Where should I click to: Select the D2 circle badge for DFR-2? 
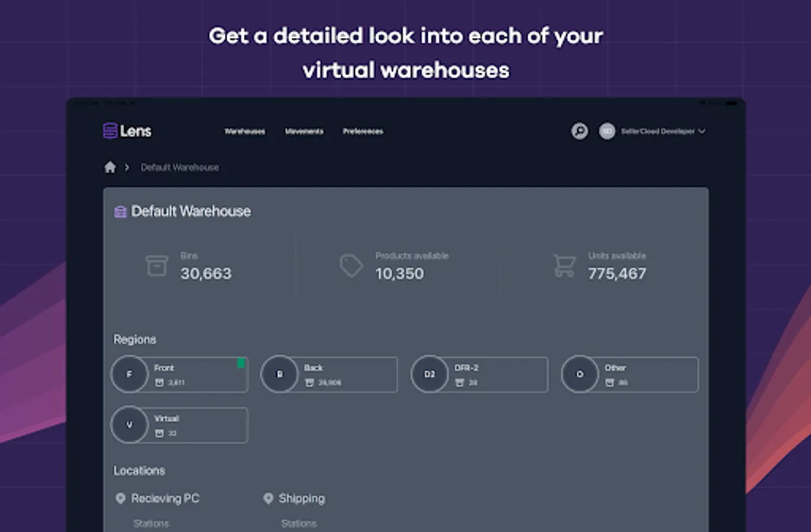(430, 374)
